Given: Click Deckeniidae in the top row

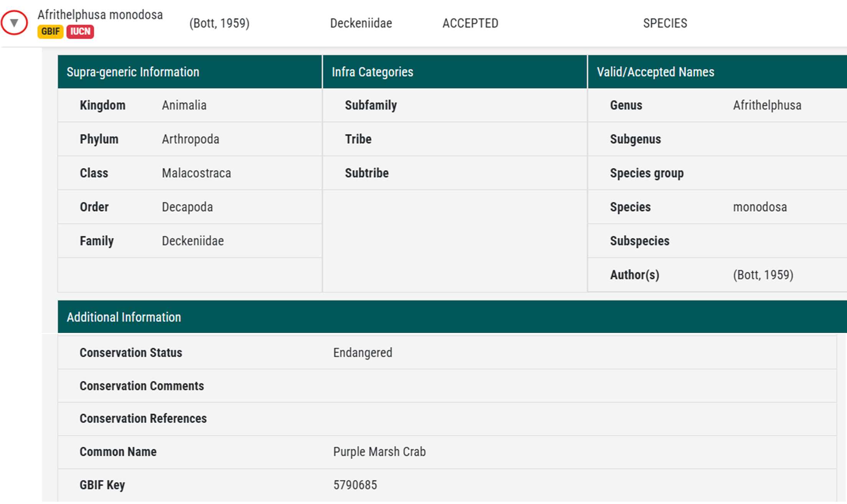Looking at the screenshot, I should [x=361, y=23].
